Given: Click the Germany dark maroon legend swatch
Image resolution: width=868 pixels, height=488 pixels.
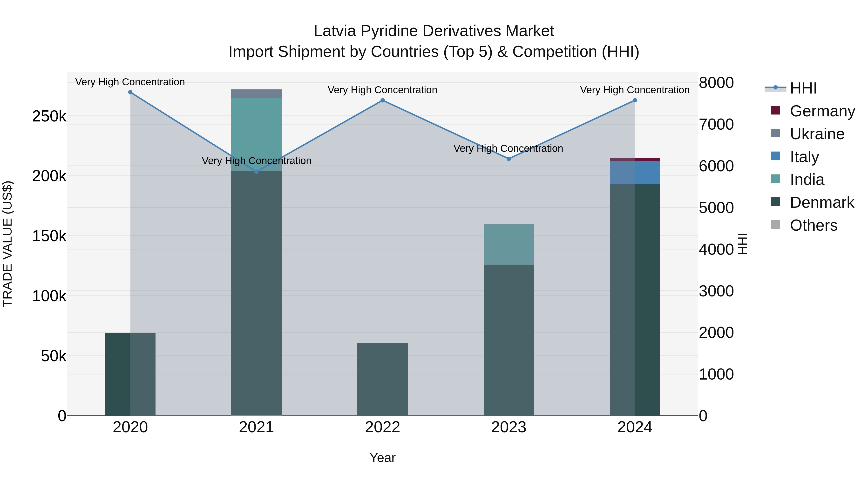Looking at the screenshot, I should click(x=775, y=110).
